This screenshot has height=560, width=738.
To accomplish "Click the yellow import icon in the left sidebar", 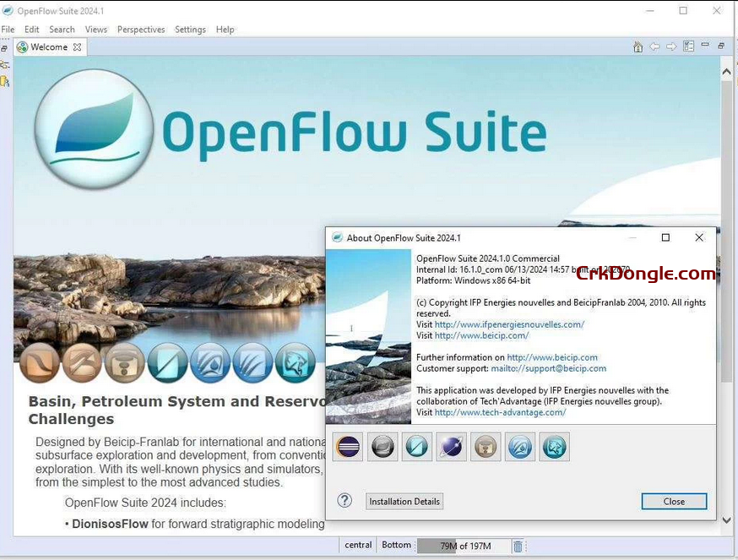I will click(x=3, y=81).
